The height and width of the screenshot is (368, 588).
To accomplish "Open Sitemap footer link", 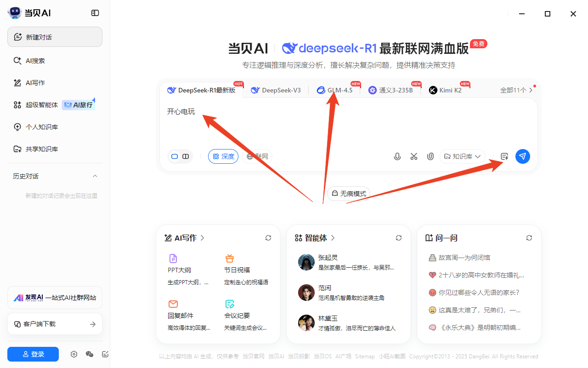I will [x=365, y=356].
